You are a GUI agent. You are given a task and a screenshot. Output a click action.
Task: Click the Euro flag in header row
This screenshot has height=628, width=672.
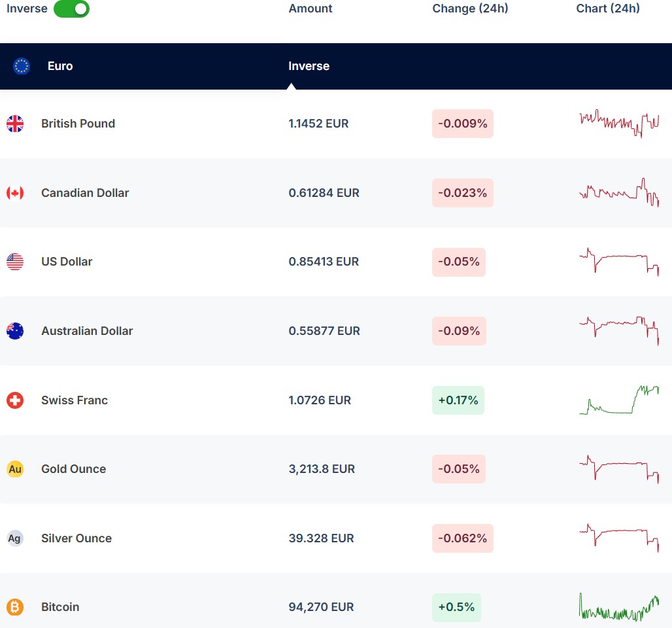22,66
